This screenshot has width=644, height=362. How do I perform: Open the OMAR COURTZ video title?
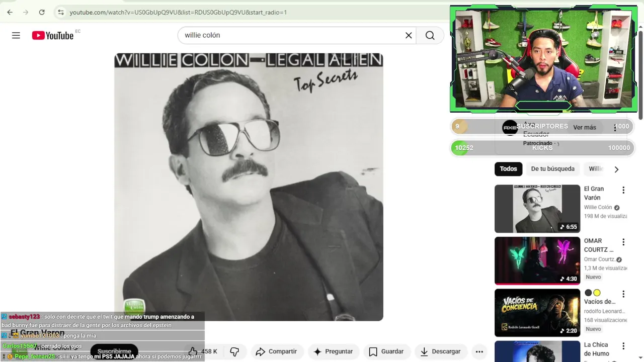tap(599, 245)
